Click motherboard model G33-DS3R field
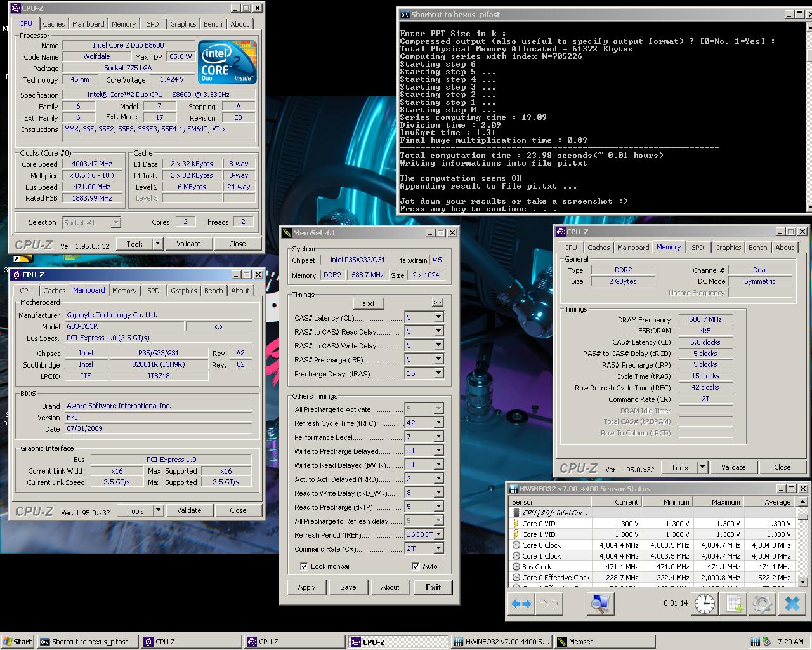Screen dimensions: 812x650 (x=124, y=326)
